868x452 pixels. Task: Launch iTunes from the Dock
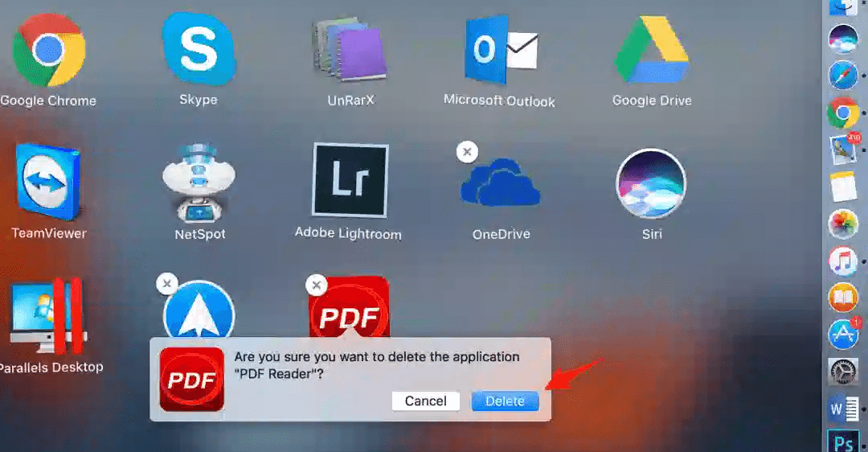tap(843, 261)
